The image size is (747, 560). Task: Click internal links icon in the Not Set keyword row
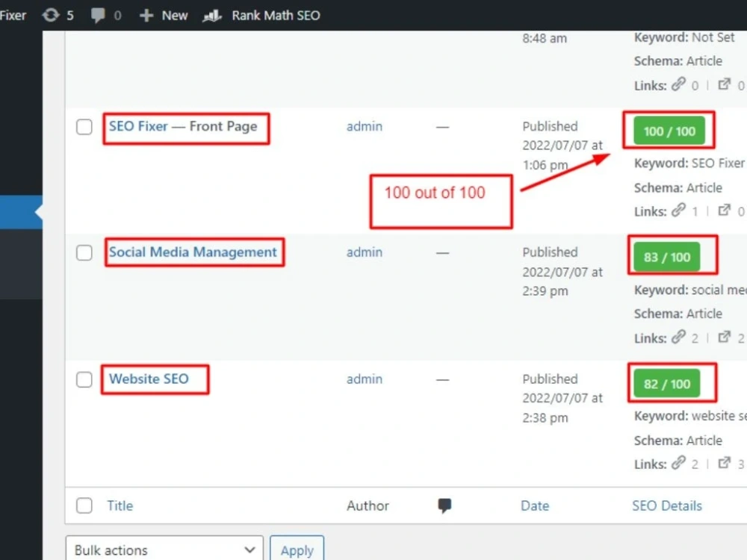click(x=678, y=84)
